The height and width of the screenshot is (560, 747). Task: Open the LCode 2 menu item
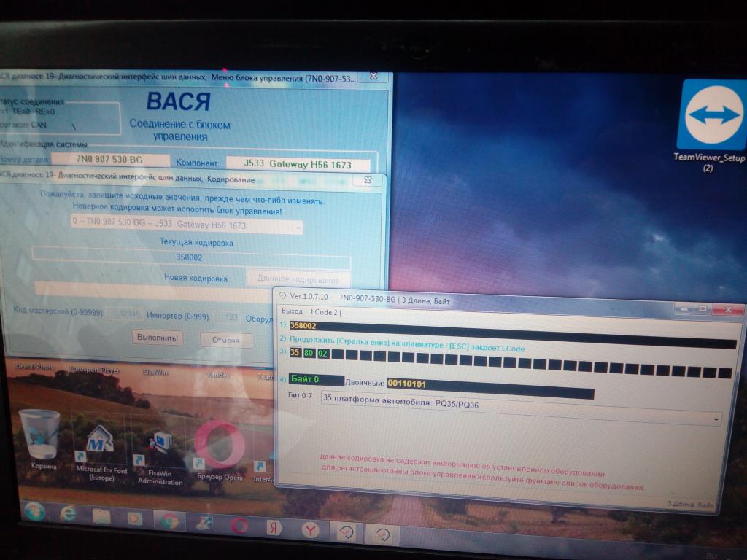tap(324, 312)
